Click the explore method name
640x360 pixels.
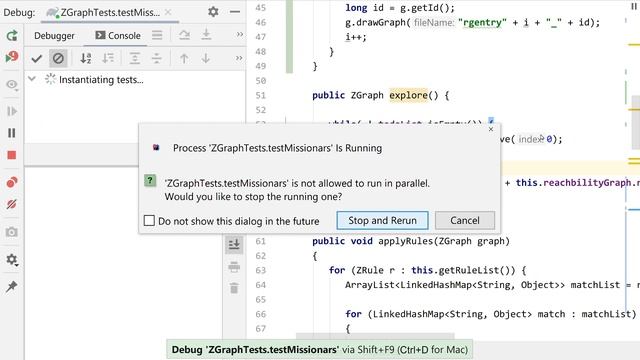point(408,95)
